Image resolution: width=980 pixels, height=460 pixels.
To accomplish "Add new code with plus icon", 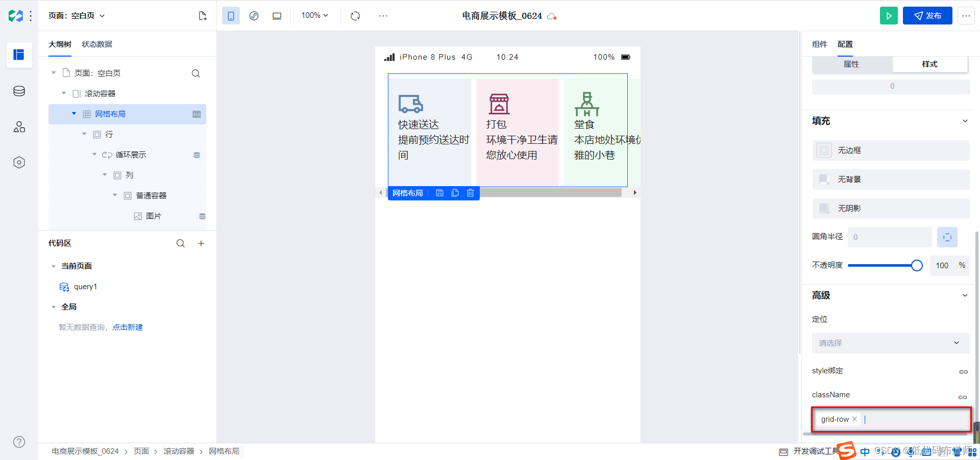I will (201, 243).
